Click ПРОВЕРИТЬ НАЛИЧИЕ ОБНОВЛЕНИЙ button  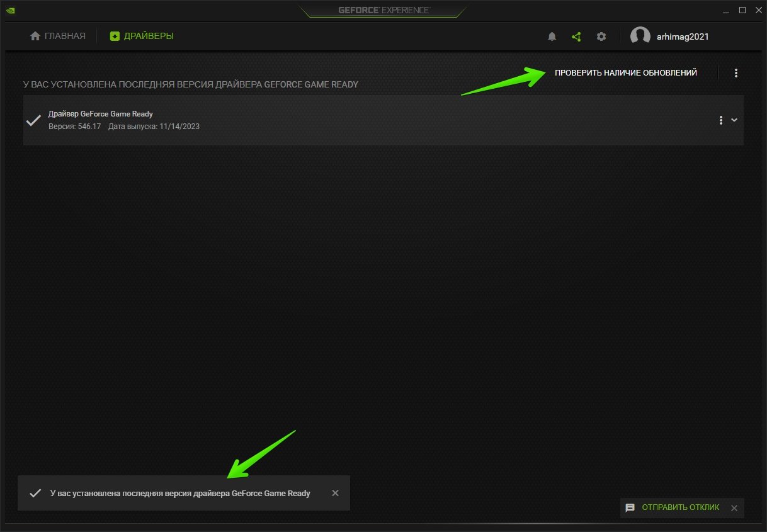coord(626,73)
